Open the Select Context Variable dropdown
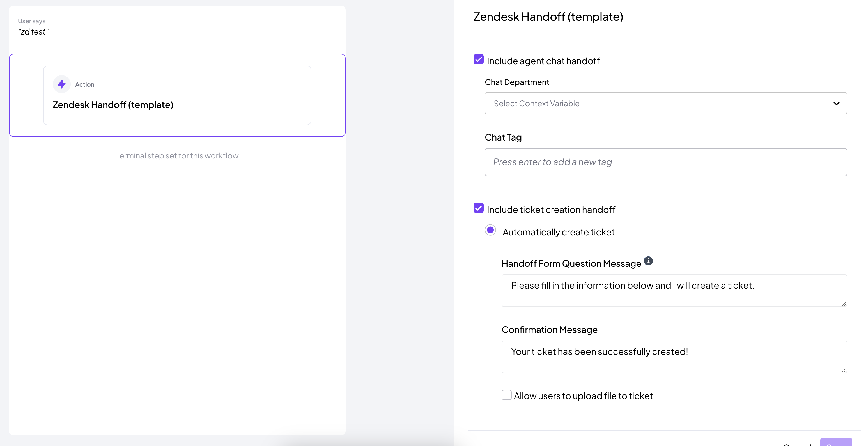The image size is (868, 446). coord(665,104)
